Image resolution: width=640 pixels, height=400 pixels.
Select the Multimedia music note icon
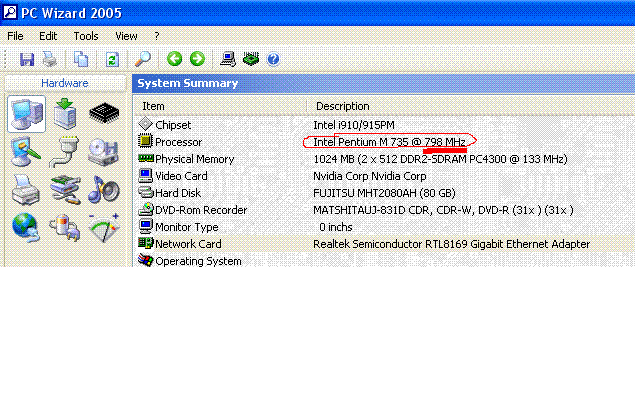click(x=104, y=189)
